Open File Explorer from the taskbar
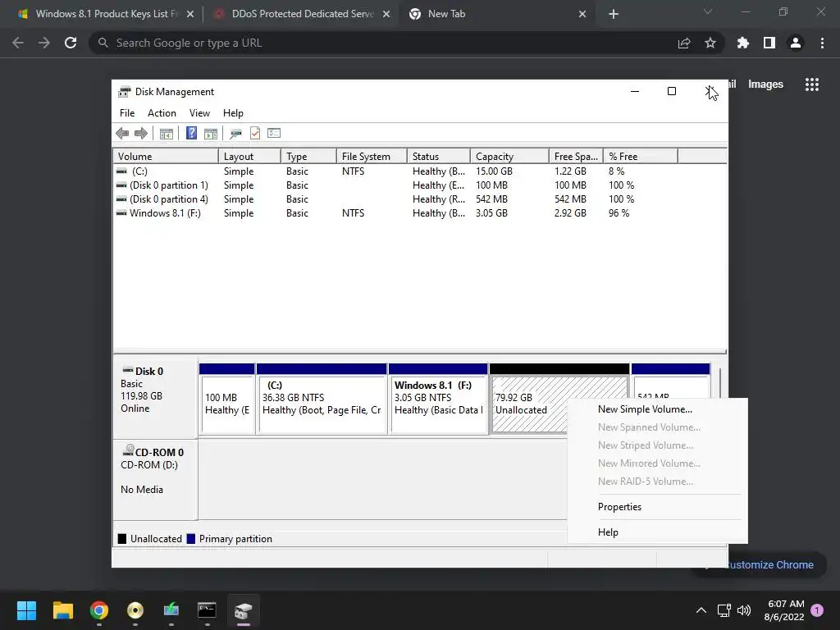 click(x=62, y=610)
